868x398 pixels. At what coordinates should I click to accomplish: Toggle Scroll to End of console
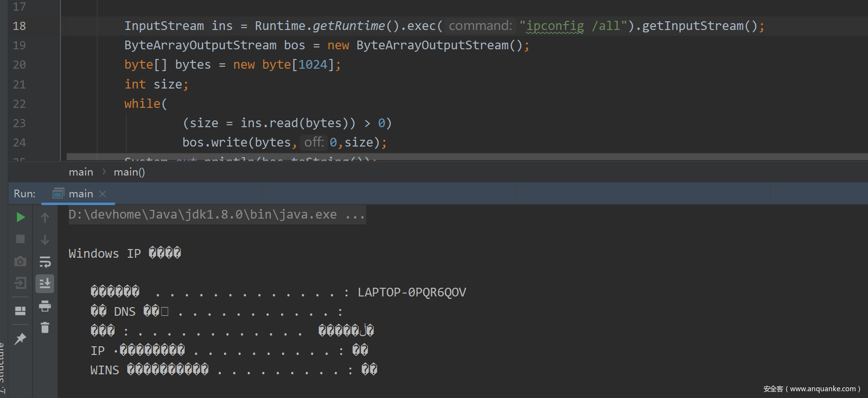click(45, 283)
